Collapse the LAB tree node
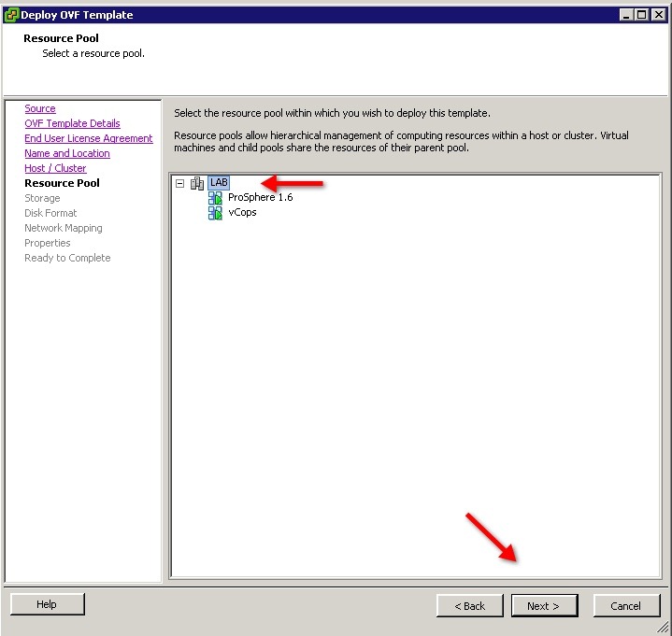The width and height of the screenshot is (672, 636). [x=180, y=183]
